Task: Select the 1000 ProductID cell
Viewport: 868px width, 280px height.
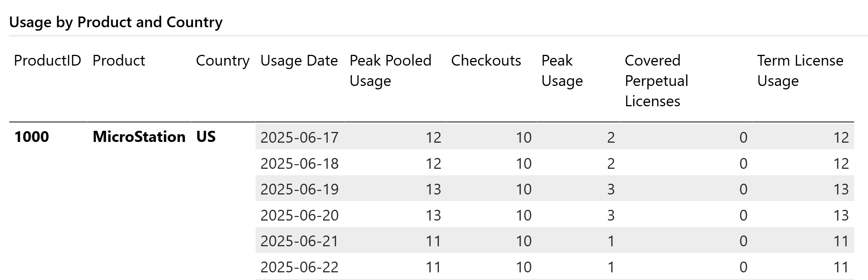Action: point(31,137)
